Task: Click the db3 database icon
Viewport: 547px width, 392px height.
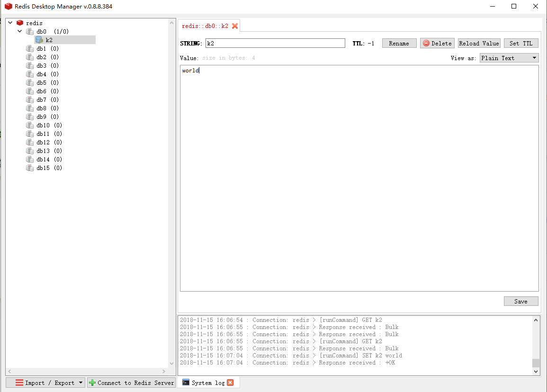Action: pos(30,65)
